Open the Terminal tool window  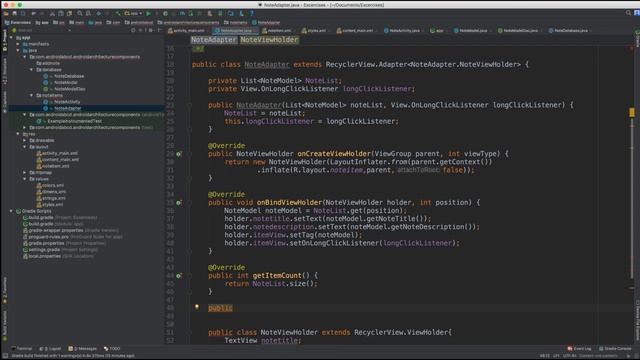tap(21, 349)
